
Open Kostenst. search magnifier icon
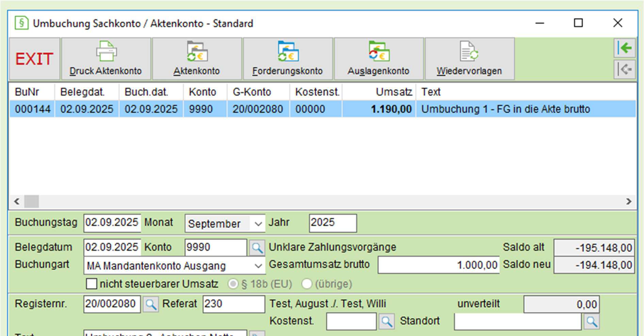(x=386, y=321)
